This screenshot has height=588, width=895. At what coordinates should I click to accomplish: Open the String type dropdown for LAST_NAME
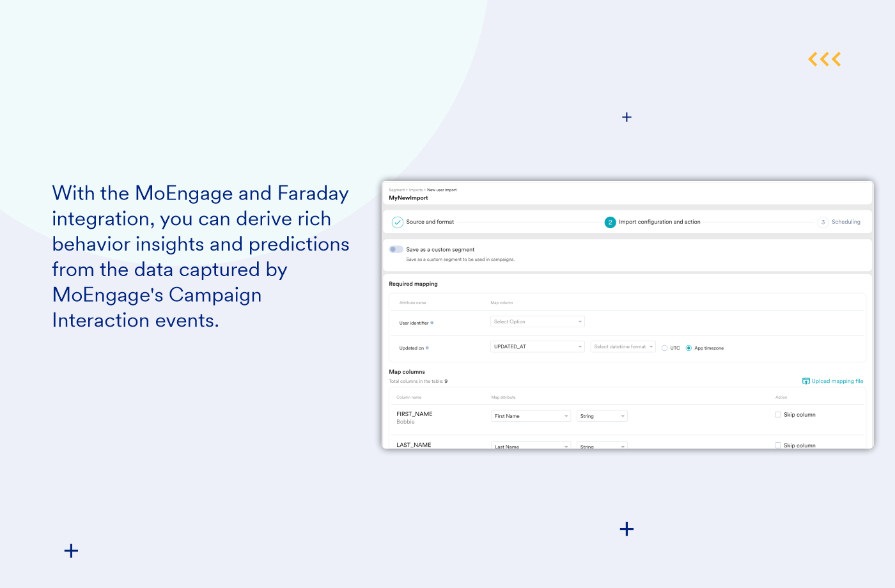point(602,445)
